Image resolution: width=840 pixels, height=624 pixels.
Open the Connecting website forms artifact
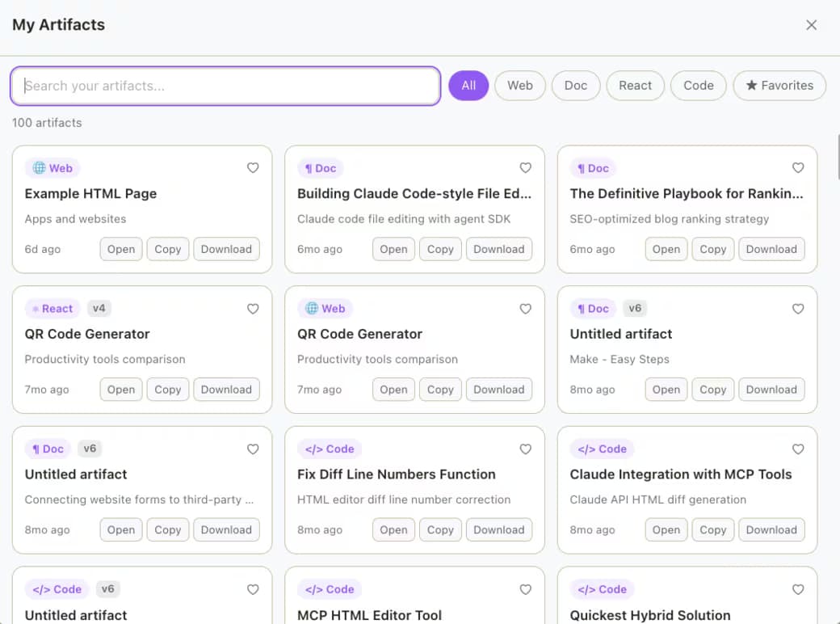(x=121, y=530)
